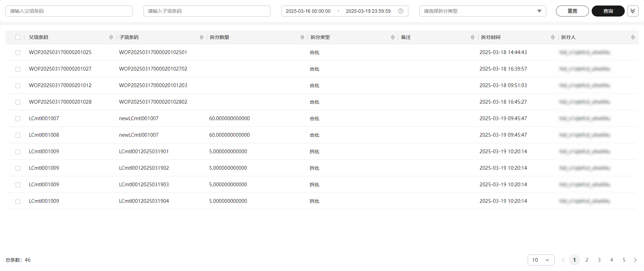Check row with child LCmtl0012025031902
The height and width of the screenshot is (271, 644).
(x=18, y=168)
